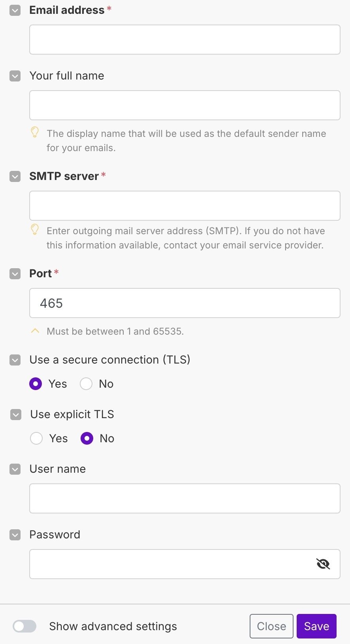This screenshot has width=350, height=644.
Task: Collapse the User name section chevron
Action: click(15, 469)
